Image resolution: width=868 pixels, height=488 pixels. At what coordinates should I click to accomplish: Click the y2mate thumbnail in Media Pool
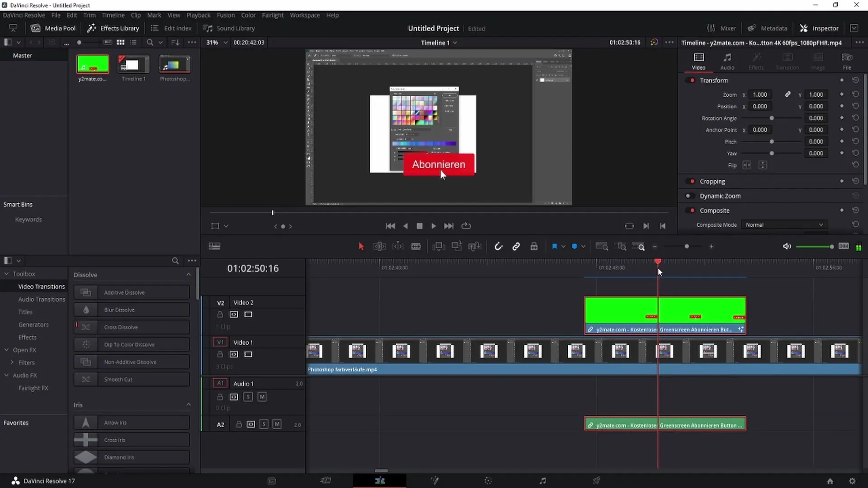pos(92,64)
